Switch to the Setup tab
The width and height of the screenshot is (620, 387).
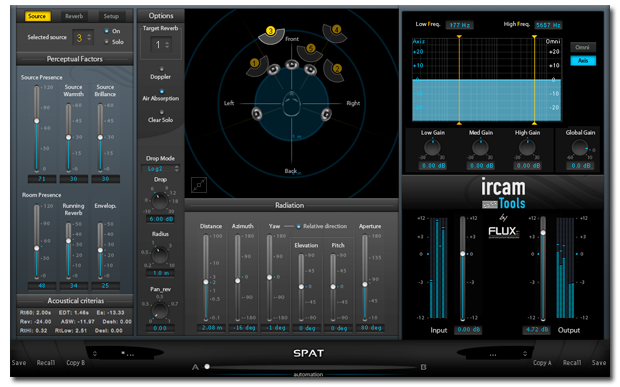pyautogui.click(x=111, y=16)
